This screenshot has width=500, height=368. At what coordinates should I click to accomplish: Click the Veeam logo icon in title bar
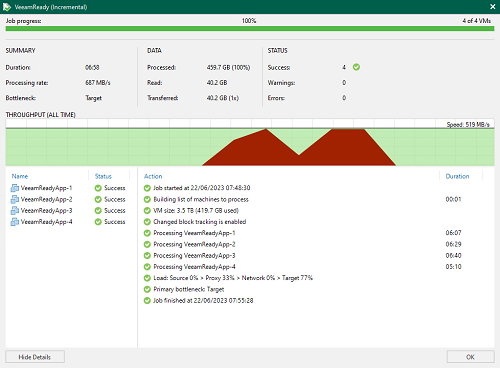pos(7,7)
